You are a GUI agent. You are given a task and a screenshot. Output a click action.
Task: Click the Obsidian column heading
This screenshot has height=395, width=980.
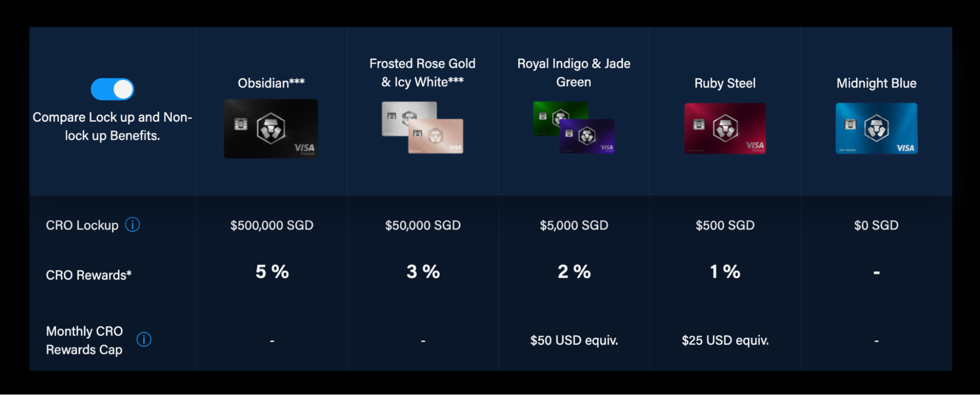[x=271, y=83]
